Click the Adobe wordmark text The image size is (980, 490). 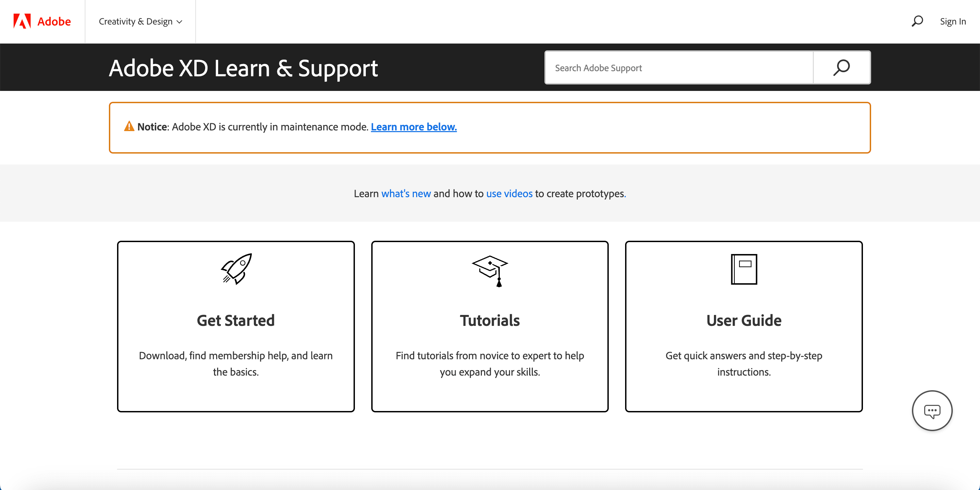click(x=54, y=22)
